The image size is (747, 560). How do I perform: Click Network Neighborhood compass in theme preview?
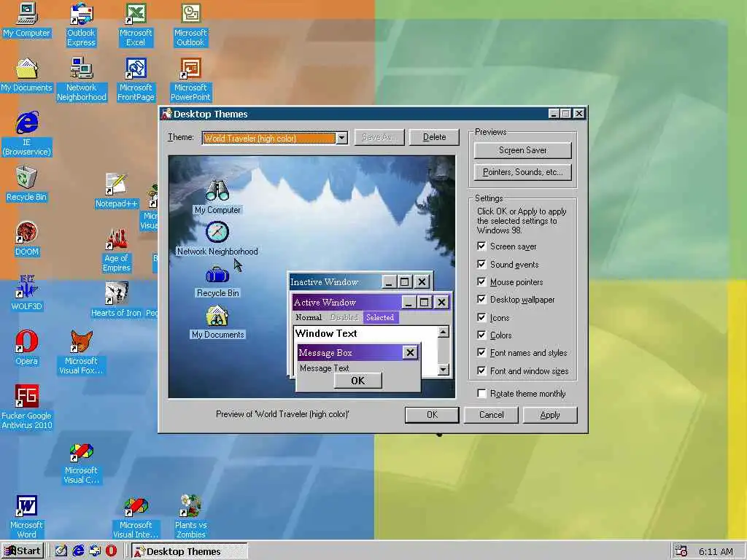pyautogui.click(x=217, y=232)
